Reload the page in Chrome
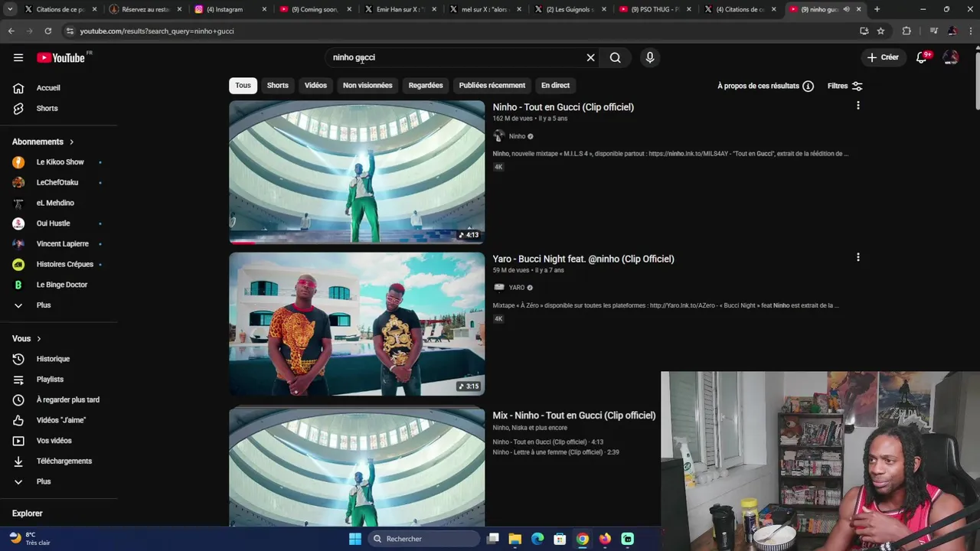The height and width of the screenshot is (551, 980). pos(47,31)
